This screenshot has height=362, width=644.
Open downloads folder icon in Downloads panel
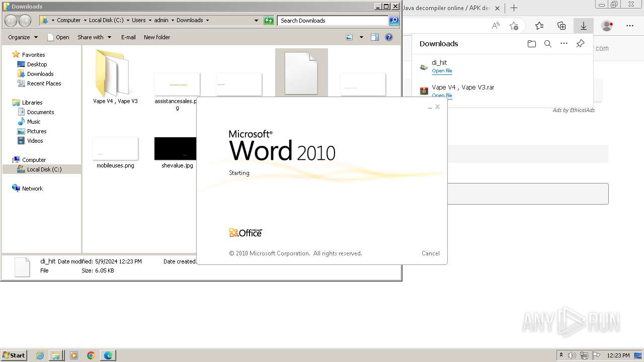532,44
